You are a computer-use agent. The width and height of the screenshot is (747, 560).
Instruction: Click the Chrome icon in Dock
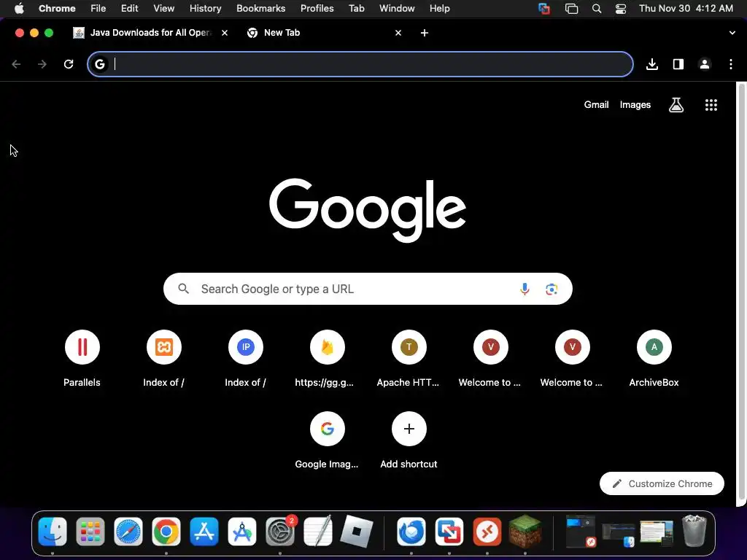tap(166, 532)
